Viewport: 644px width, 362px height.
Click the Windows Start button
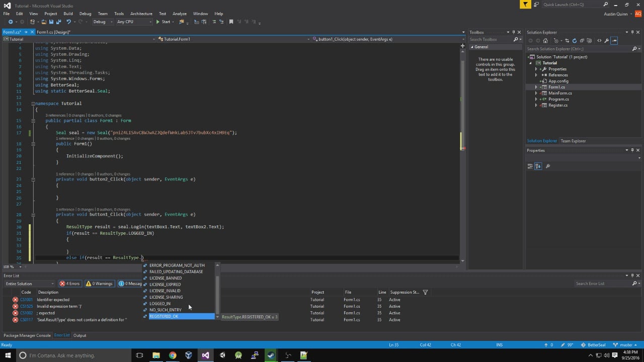[8, 355]
